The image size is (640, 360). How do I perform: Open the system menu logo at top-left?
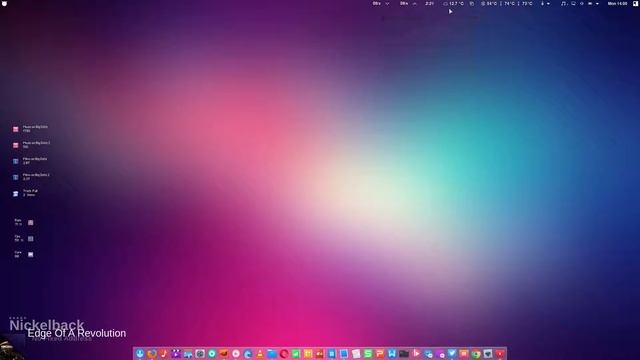pyautogui.click(x=4, y=3)
